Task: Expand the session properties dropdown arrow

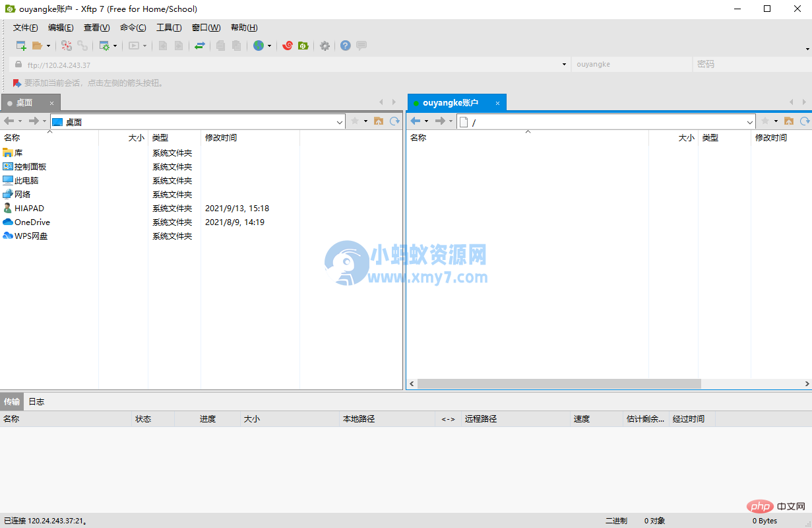Action: 115,46
